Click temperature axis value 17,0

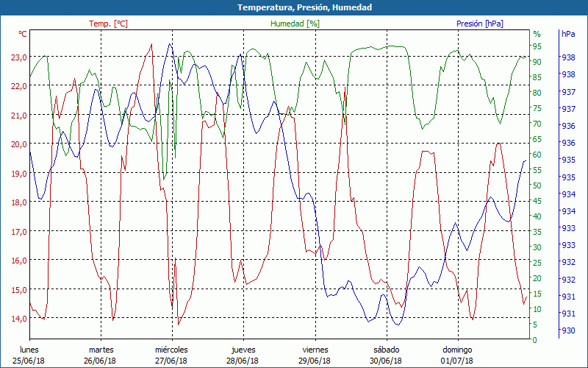(20, 232)
